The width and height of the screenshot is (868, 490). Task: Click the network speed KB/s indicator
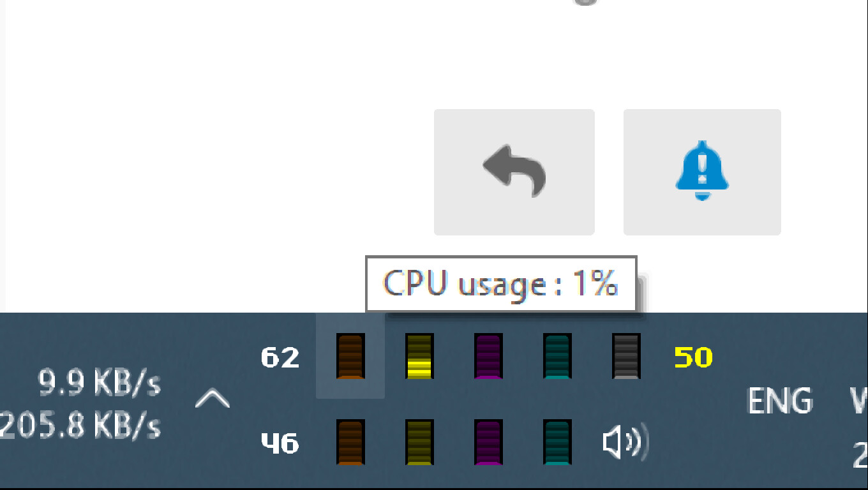coord(89,405)
